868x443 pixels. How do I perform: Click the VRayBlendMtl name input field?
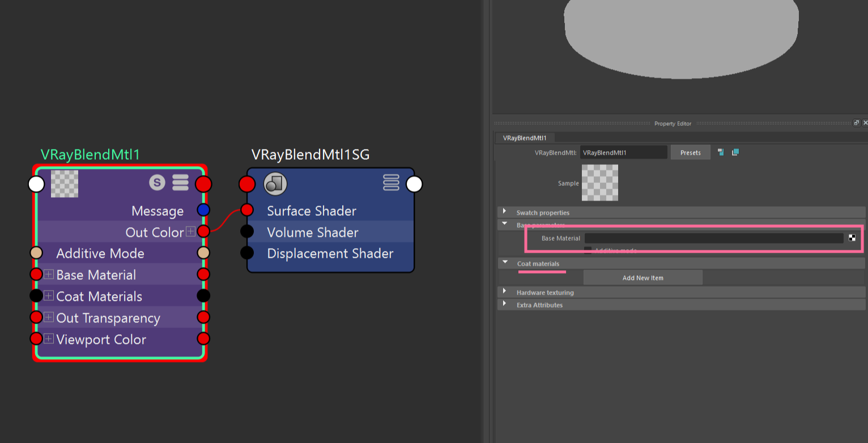tap(623, 152)
